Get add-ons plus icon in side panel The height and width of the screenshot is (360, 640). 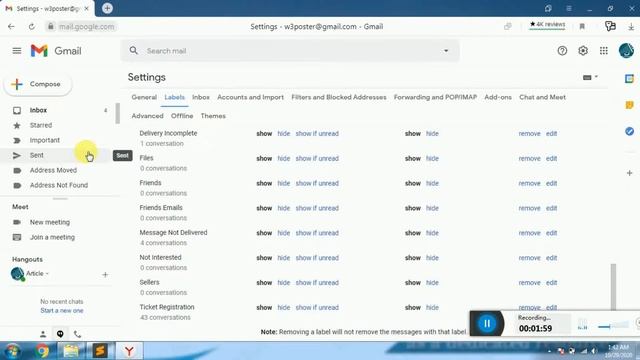[629, 173]
